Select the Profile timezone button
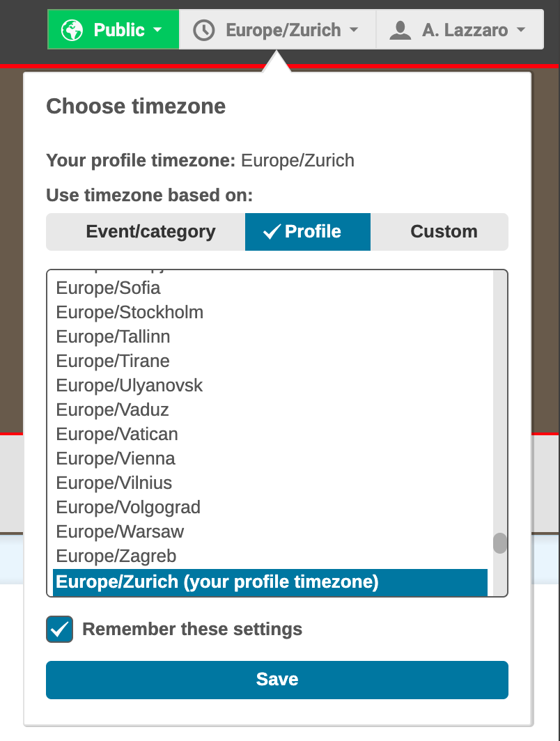Viewport: 560px width, 741px height. pos(308,232)
